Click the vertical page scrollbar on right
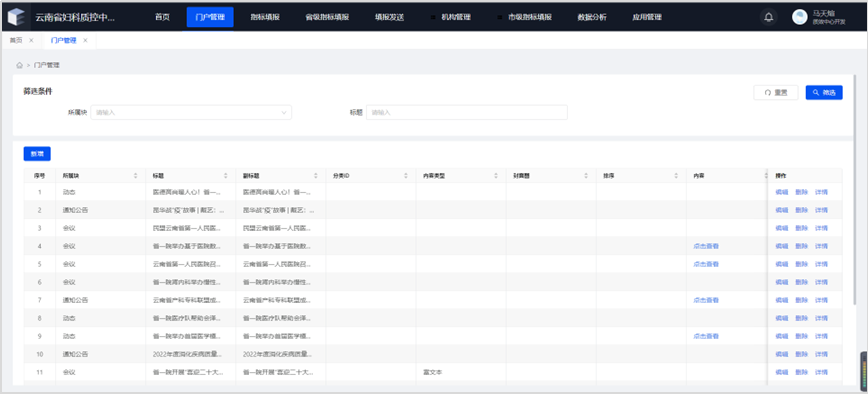Screen dimensions: 868x394 click(856, 188)
